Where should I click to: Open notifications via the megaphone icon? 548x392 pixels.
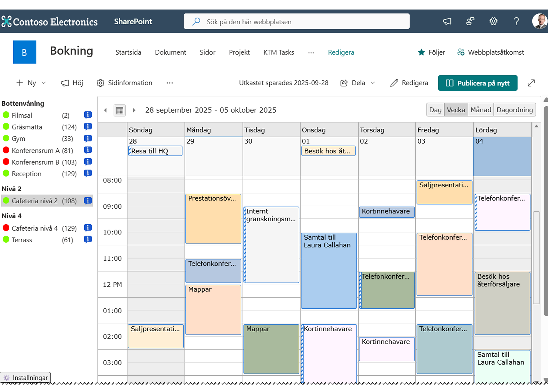(447, 21)
